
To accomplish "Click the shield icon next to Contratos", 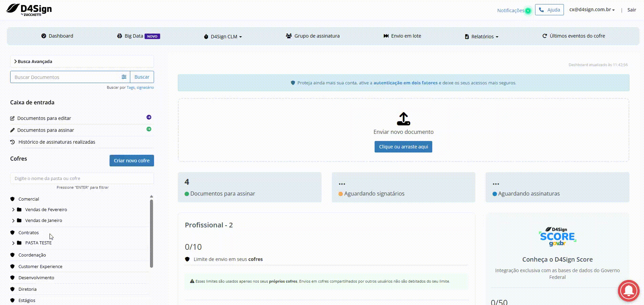I will pyautogui.click(x=13, y=232).
